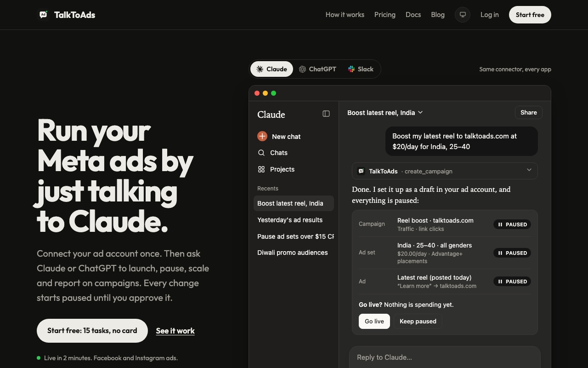The width and height of the screenshot is (588, 368).
Task: Open the Boost latest reel, India chat dropdown
Action: pyautogui.click(x=385, y=113)
